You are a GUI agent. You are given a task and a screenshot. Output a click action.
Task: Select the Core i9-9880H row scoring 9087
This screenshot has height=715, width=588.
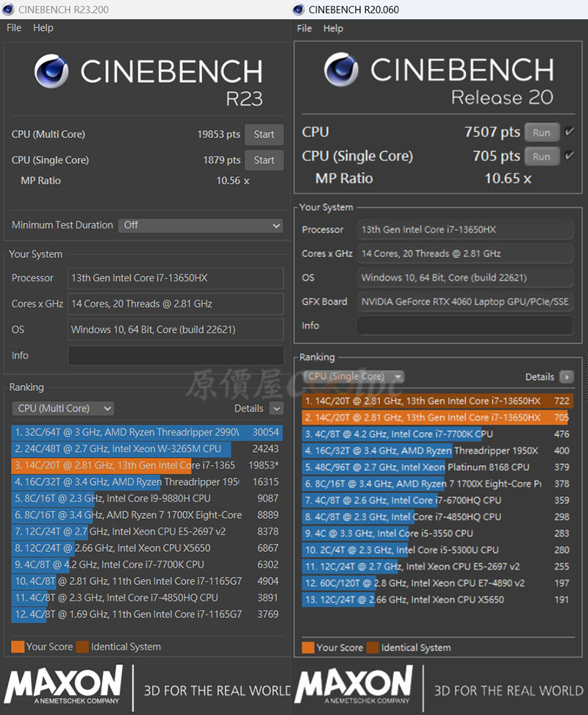(x=147, y=498)
